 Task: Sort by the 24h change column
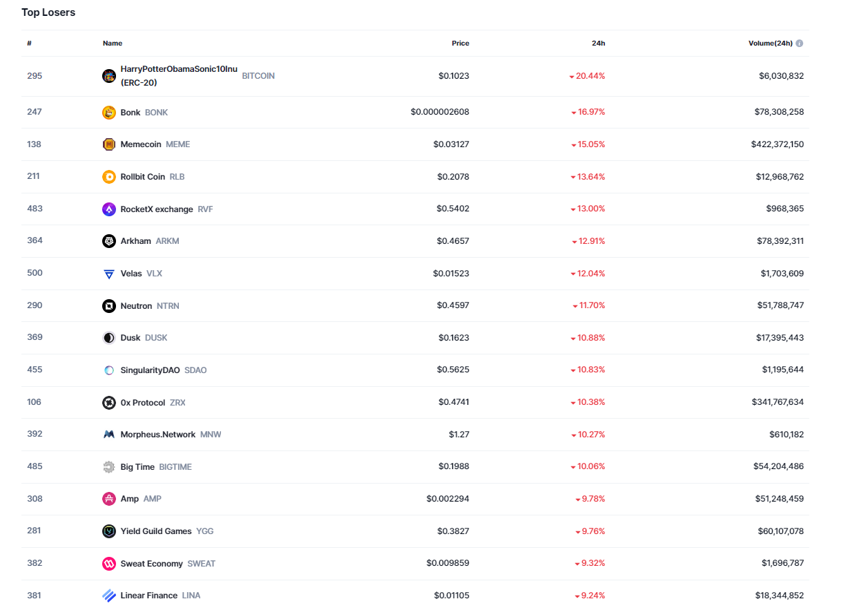[x=598, y=43]
